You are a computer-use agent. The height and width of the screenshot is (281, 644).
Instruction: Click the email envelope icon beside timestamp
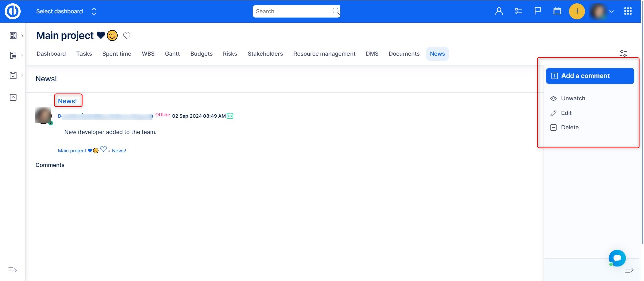[x=230, y=116]
